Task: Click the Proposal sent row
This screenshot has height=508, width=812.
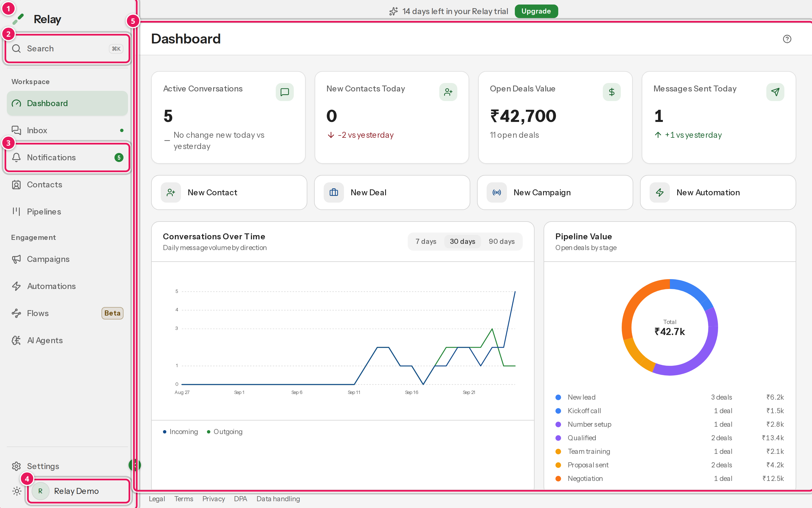Action: [670, 465]
